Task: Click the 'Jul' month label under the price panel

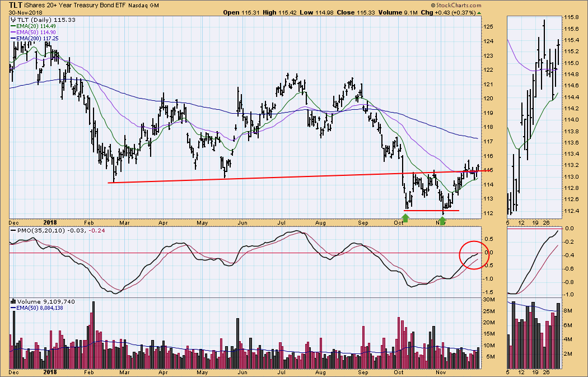Action: 282,223
